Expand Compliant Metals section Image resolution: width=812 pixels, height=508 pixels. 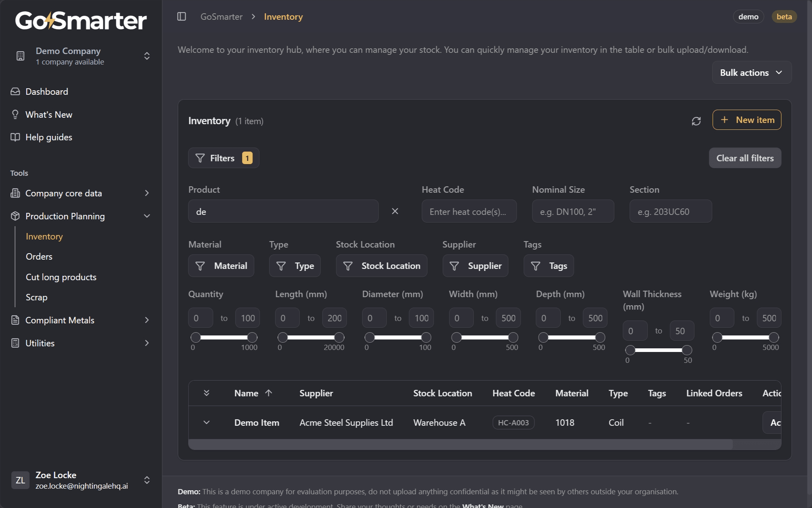pos(147,320)
